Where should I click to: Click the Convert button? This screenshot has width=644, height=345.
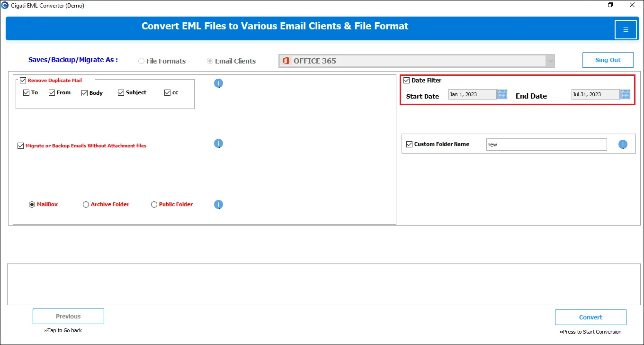coord(590,318)
